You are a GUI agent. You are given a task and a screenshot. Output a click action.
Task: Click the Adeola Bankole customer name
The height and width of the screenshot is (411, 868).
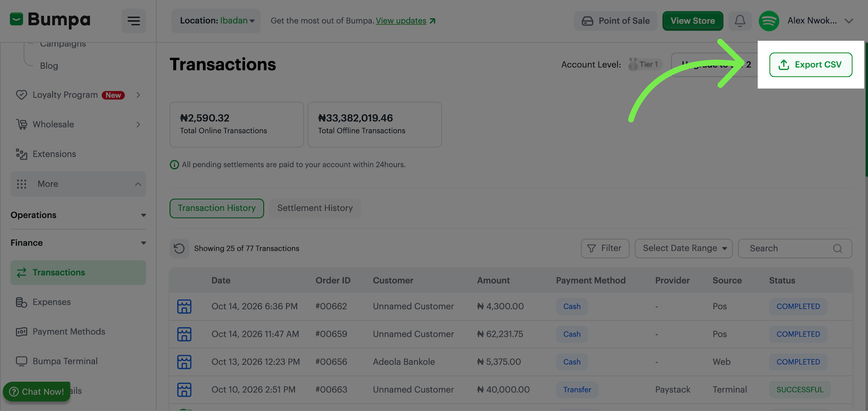tap(403, 362)
